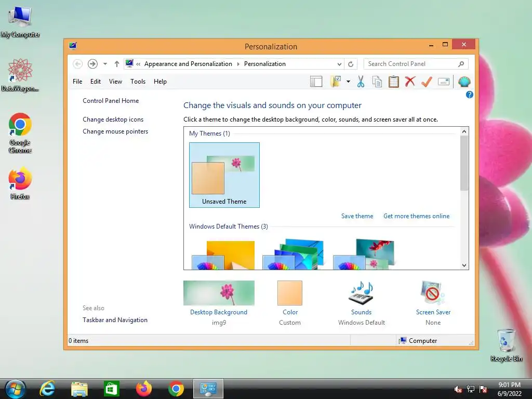Viewport: 532px width, 399px height.
Task: Select the Recycle Bin desktop icon
Action: [x=506, y=345]
